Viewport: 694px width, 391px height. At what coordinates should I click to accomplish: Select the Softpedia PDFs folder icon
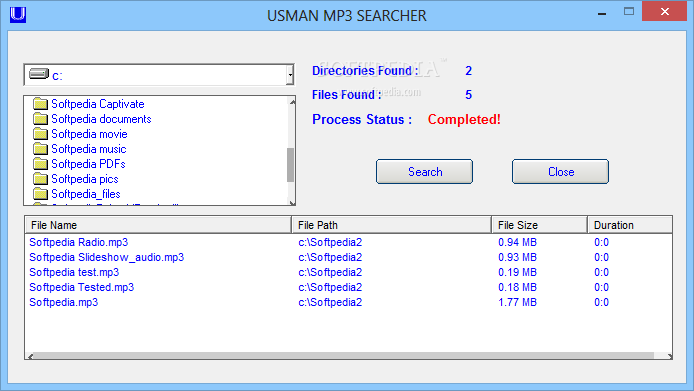point(40,164)
